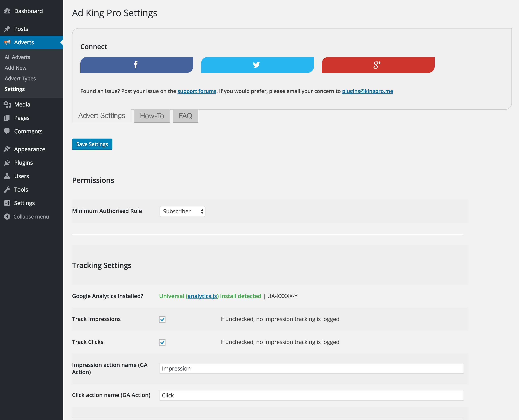This screenshot has height=420, width=519.
Task: Switch to the FAQ tab
Action: (x=185, y=116)
